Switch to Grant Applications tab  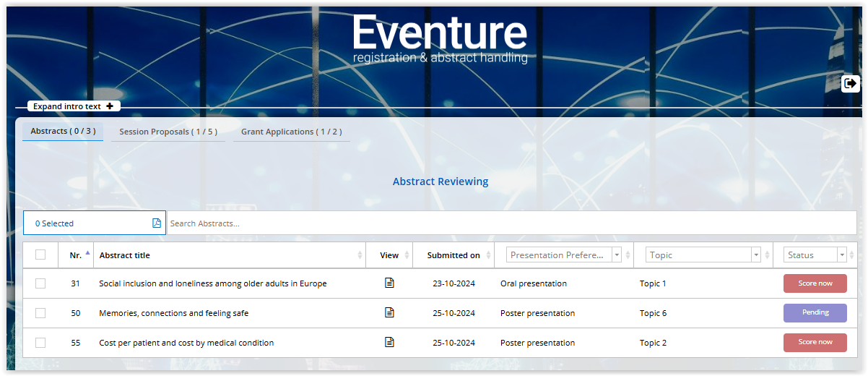292,132
